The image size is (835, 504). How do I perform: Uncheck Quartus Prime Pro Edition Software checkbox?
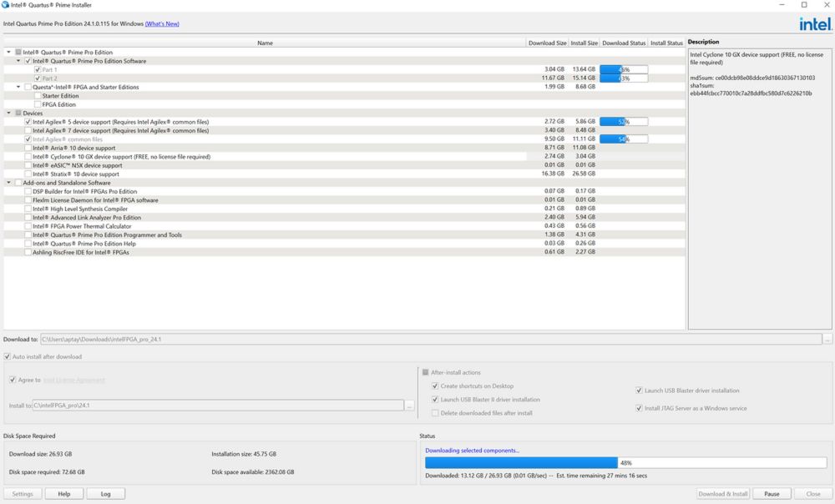[28, 61]
